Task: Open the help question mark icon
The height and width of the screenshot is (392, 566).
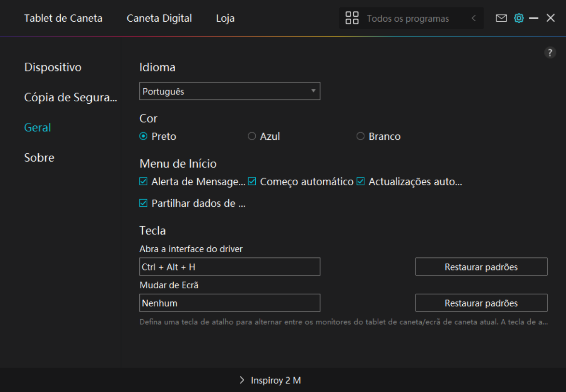Action: click(550, 53)
